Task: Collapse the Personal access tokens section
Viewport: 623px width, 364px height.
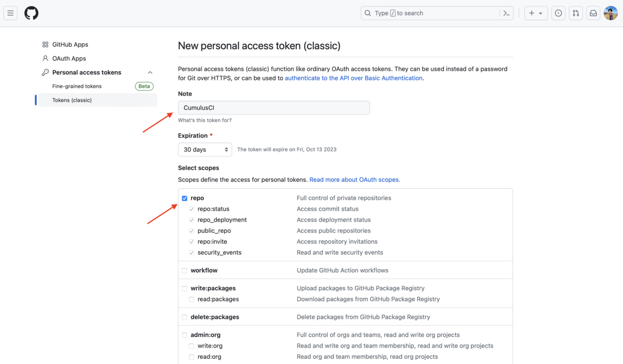Action: [x=150, y=73]
